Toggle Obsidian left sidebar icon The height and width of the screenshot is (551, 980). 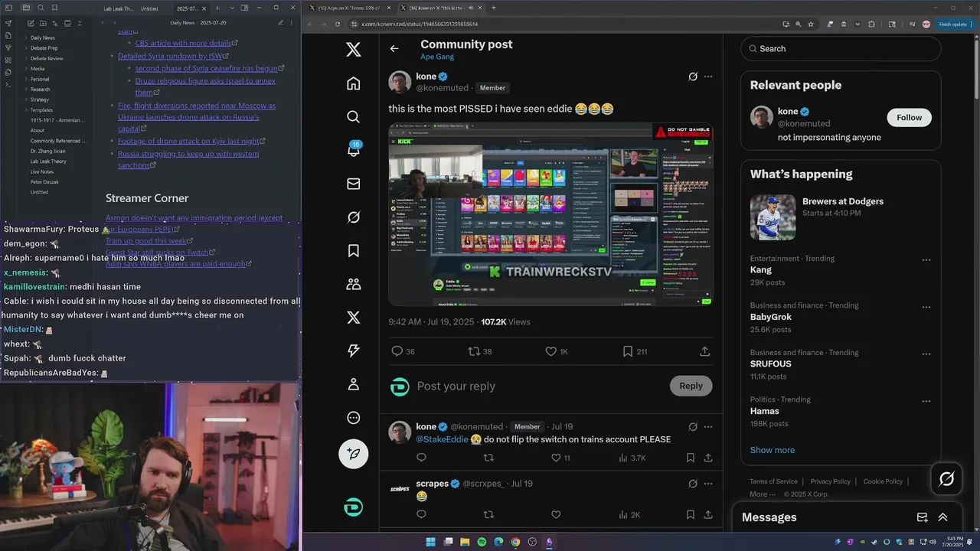8,8
